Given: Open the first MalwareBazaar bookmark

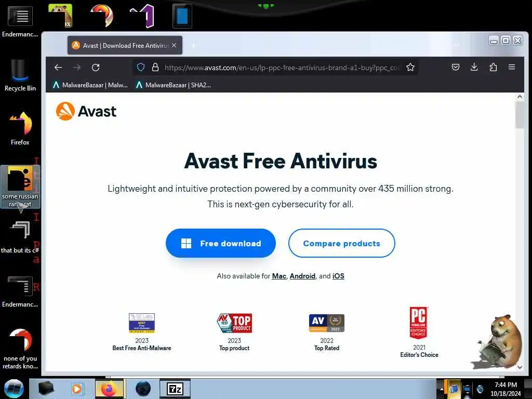Looking at the screenshot, I should (90, 85).
